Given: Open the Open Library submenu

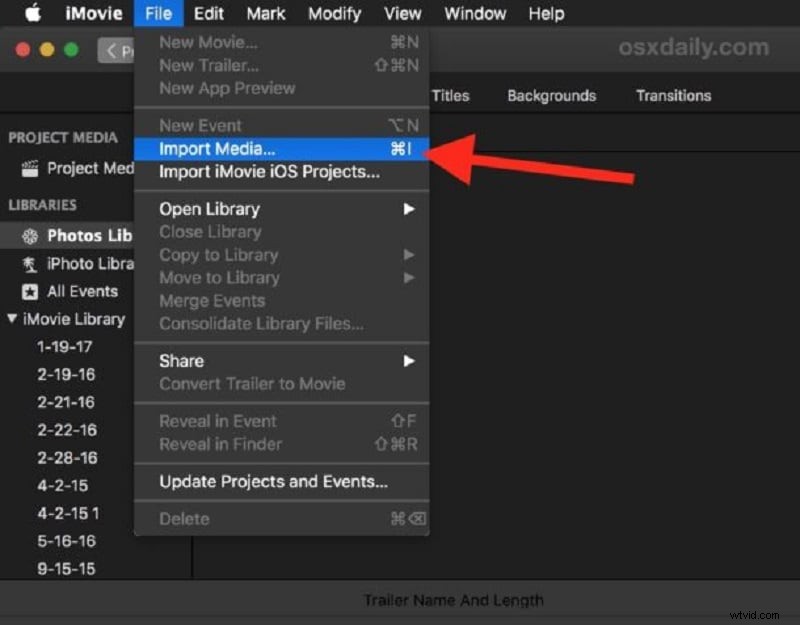Looking at the screenshot, I should (208, 209).
